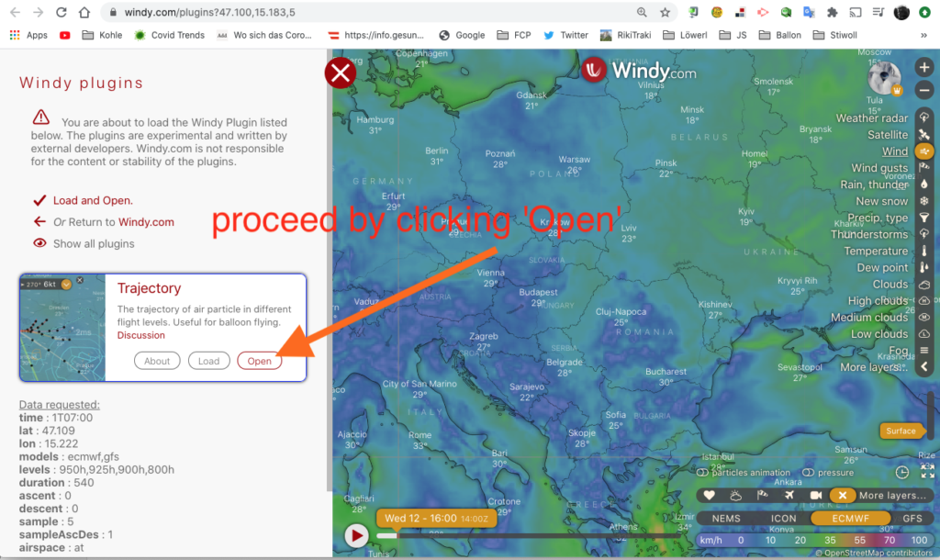Select the Fog layer icon
The width and height of the screenshot is (940, 560).
924,350
